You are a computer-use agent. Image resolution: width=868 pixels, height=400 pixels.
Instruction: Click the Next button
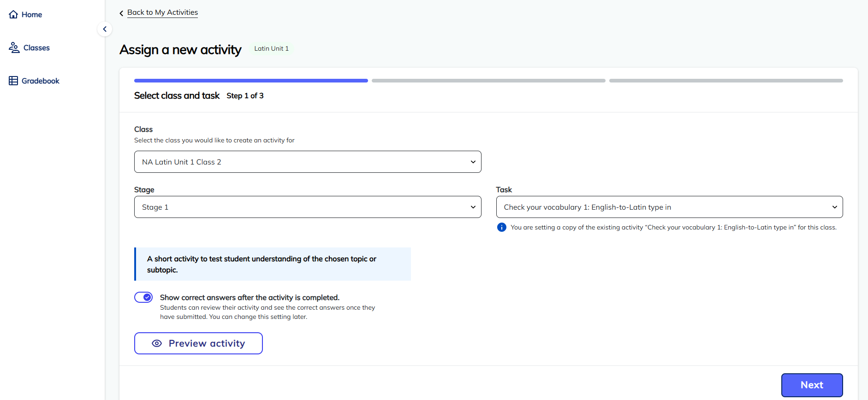tap(812, 385)
